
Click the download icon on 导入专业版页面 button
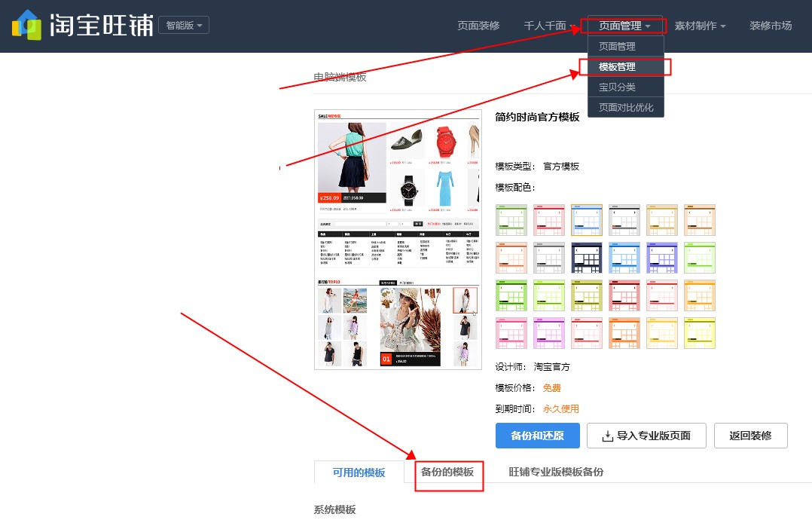click(x=607, y=436)
